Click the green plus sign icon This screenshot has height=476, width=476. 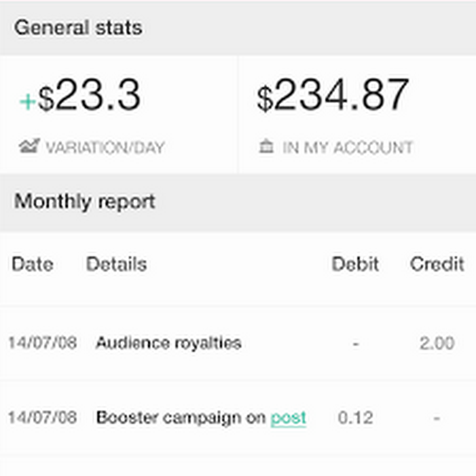point(27,102)
